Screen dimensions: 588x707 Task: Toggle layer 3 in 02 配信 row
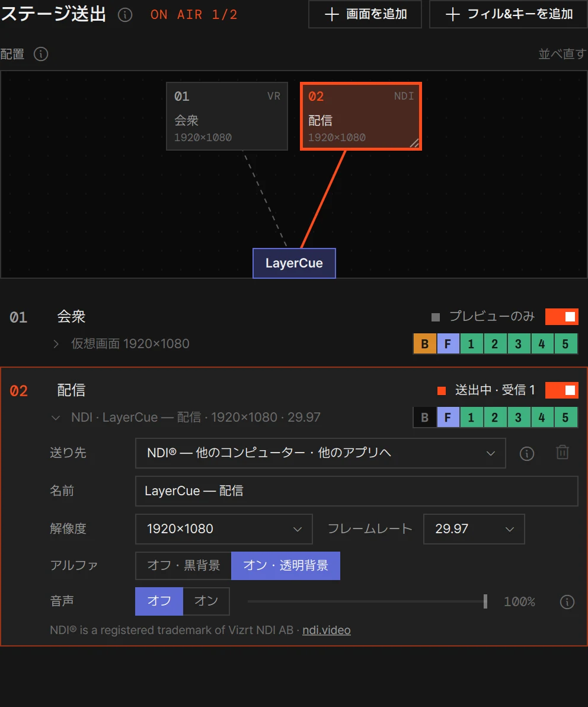coord(519,418)
